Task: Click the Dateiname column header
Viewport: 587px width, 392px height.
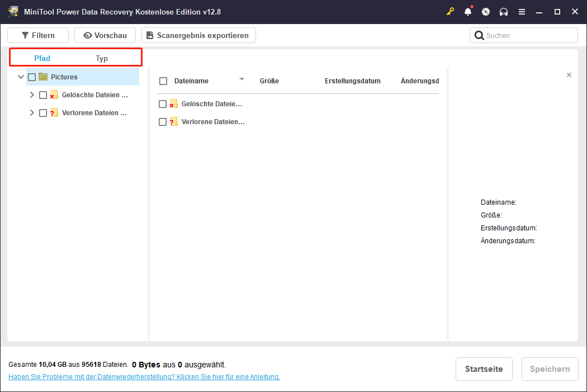Action: click(x=191, y=81)
